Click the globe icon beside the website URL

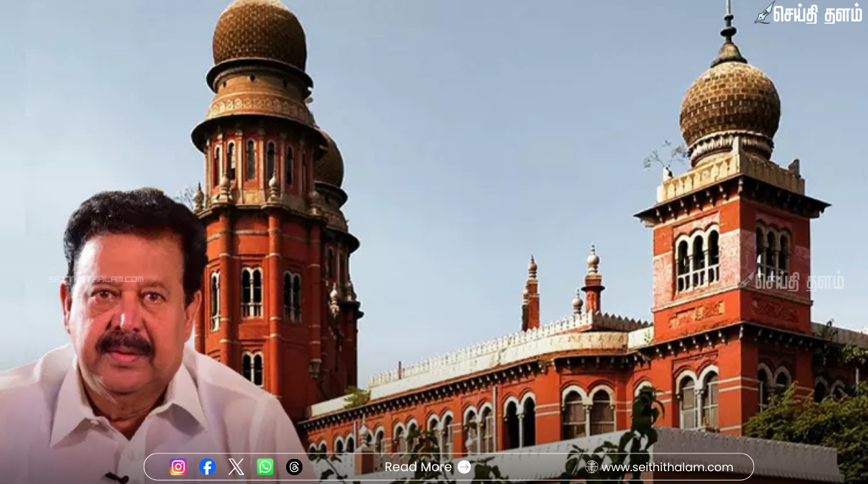tap(591, 466)
